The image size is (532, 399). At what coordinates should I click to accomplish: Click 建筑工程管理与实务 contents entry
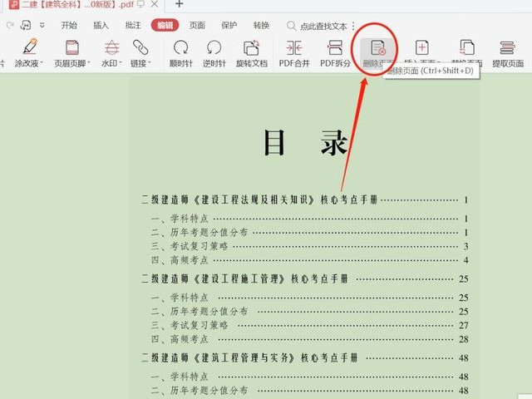point(304,357)
